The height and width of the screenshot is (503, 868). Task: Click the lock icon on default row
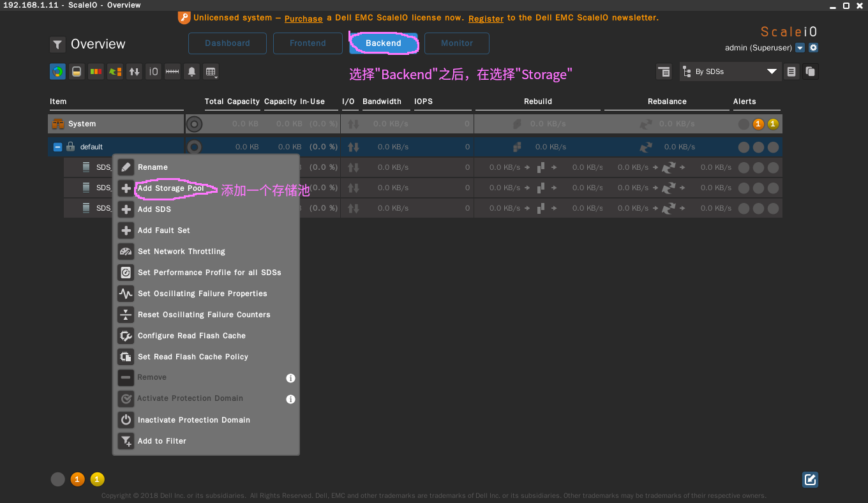click(70, 146)
